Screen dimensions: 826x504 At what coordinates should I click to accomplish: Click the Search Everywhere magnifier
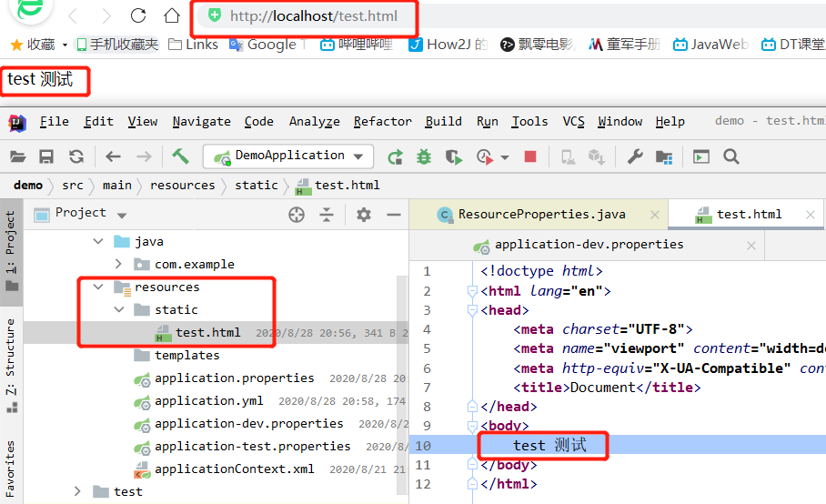tap(731, 156)
